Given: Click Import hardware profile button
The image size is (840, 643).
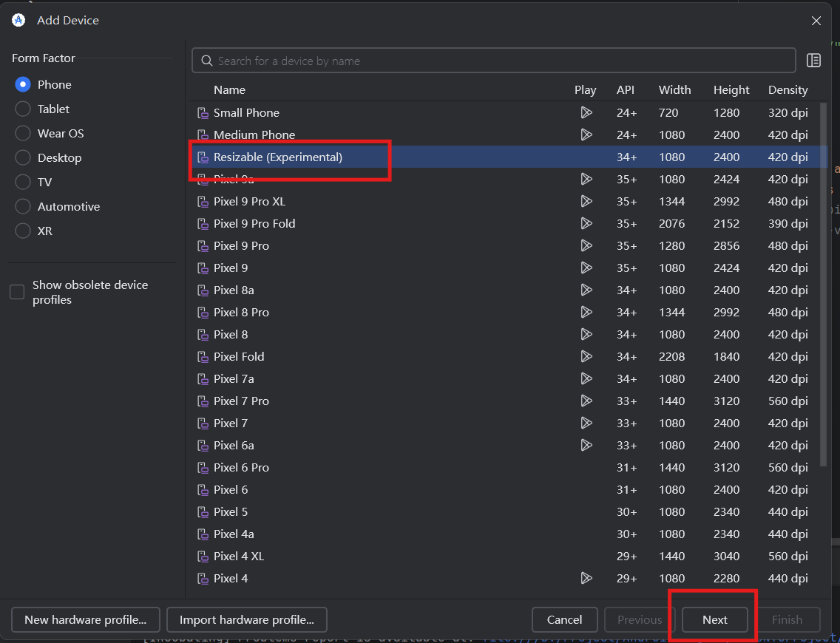Looking at the screenshot, I should coord(246,619).
